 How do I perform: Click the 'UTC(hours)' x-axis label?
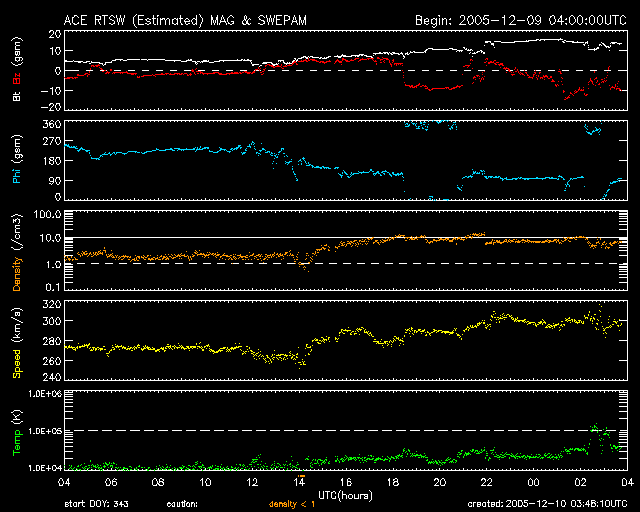(345, 496)
